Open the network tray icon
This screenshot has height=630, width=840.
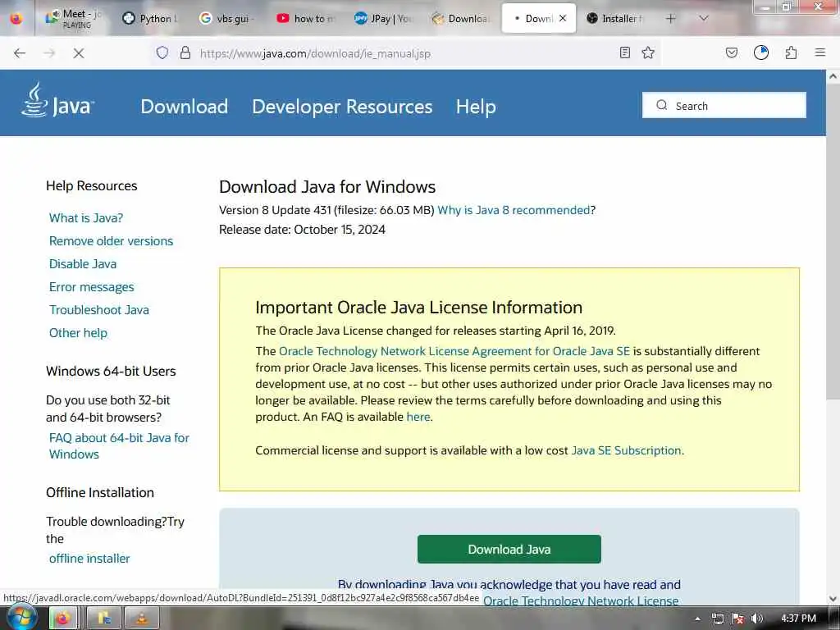tap(718, 619)
